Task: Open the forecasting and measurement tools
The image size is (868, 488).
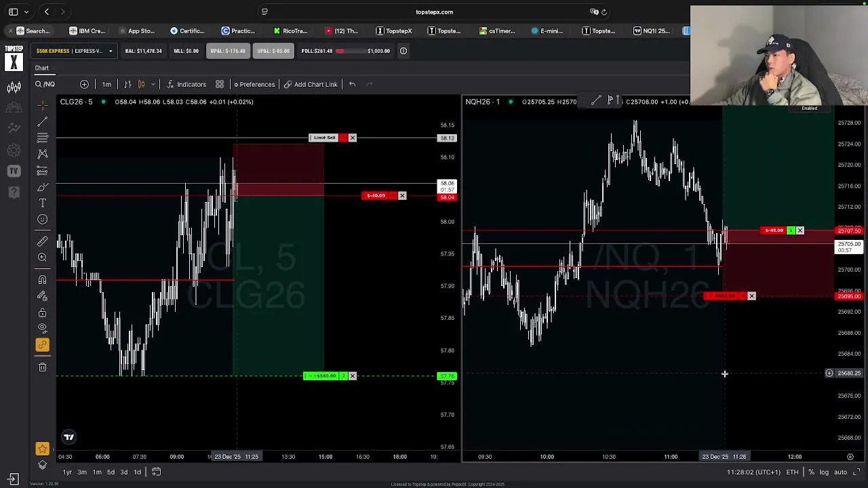Action: click(42, 170)
